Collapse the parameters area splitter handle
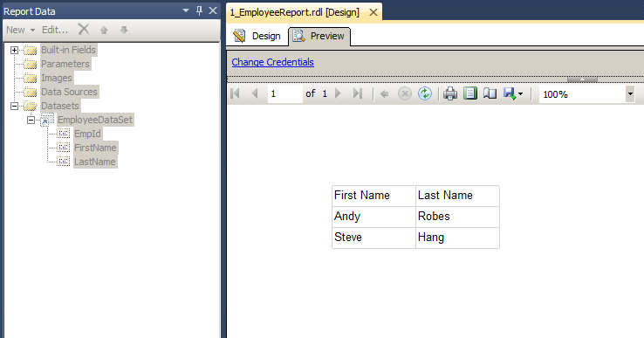The height and width of the screenshot is (338, 644). 582,79
